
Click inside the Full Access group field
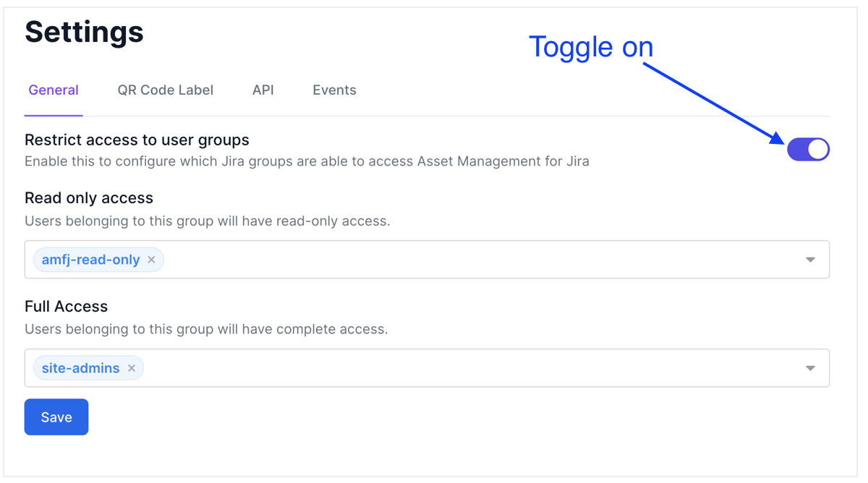click(427, 368)
